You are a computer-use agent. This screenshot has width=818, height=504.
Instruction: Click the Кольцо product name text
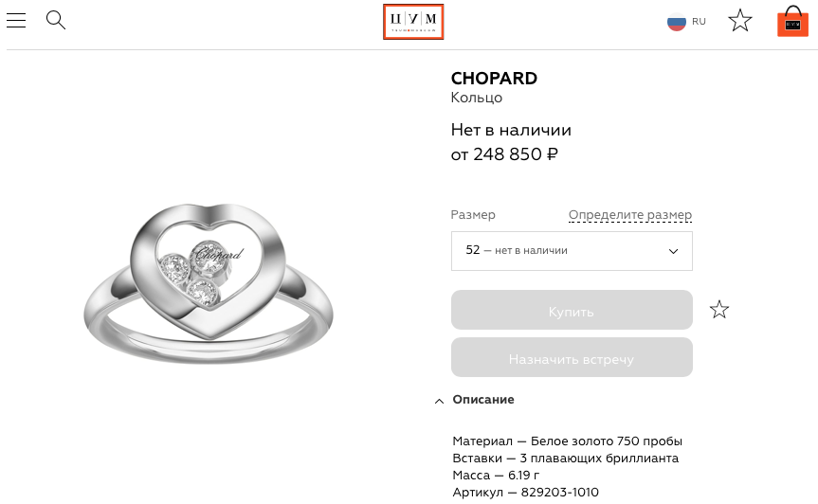click(477, 98)
